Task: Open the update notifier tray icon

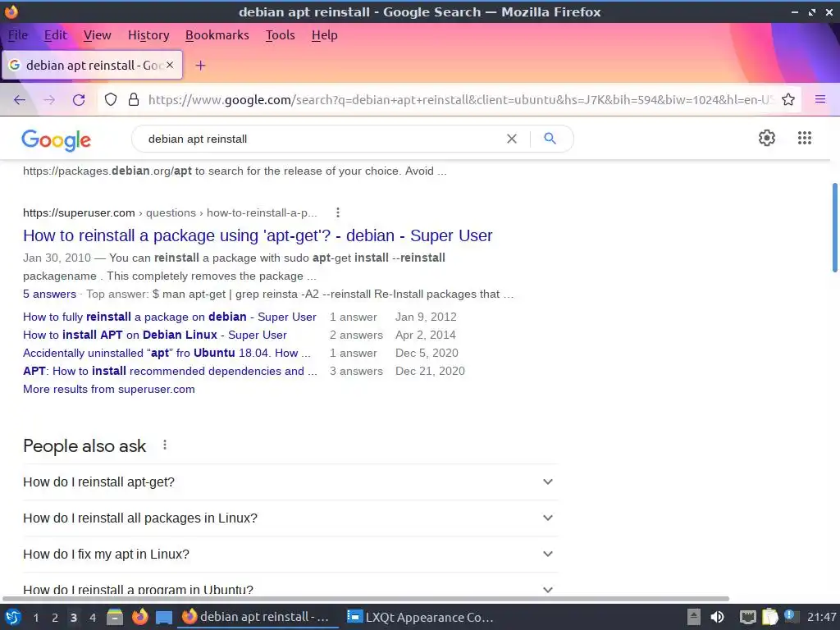Action: [x=790, y=616]
